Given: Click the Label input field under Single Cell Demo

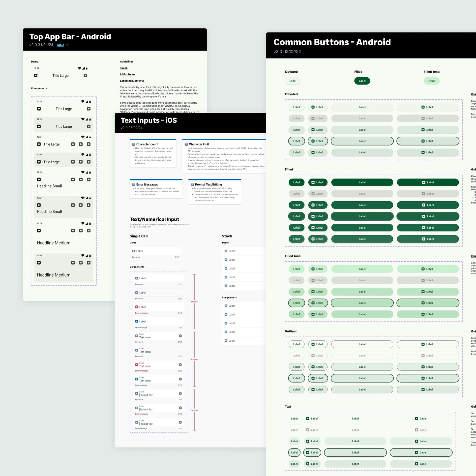Looking at the screenshot, I should point(155,251).
